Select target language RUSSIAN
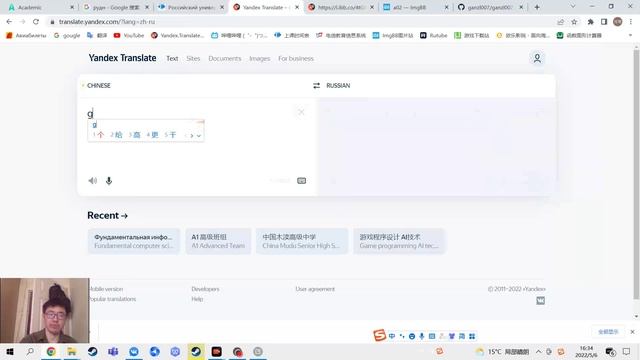This screenshot has height=360, width=640. pyautogui.click(x=338, y=86)
